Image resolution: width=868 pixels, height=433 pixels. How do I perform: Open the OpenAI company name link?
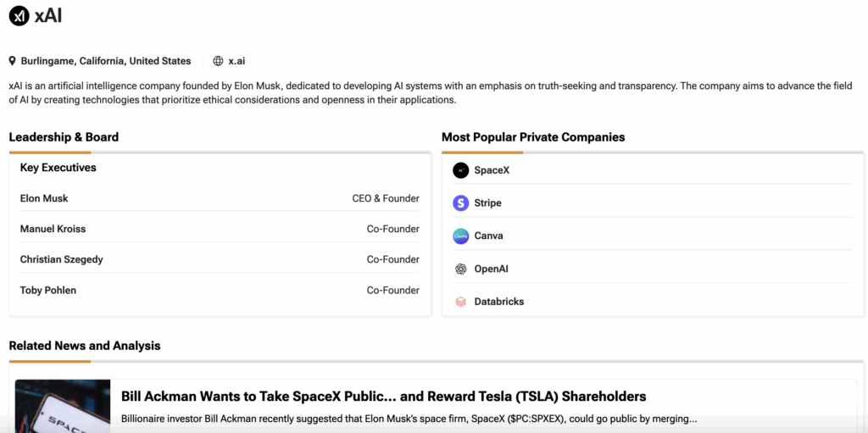491,269
